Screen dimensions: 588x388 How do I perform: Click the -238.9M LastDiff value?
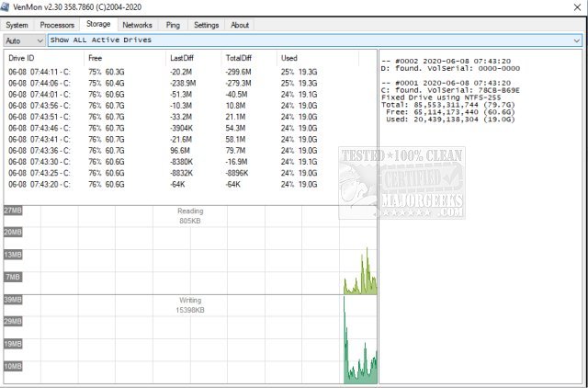pos(183,84)
